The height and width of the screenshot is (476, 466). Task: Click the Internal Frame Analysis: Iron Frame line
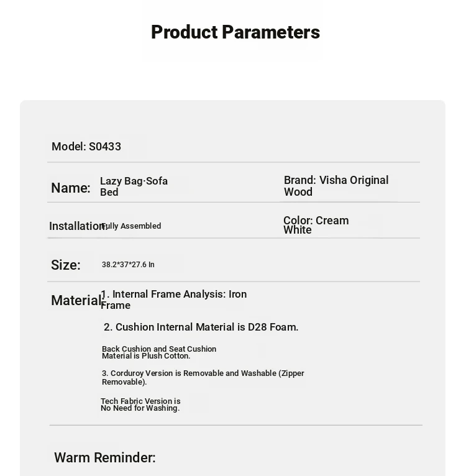click(x=173, y=300)
